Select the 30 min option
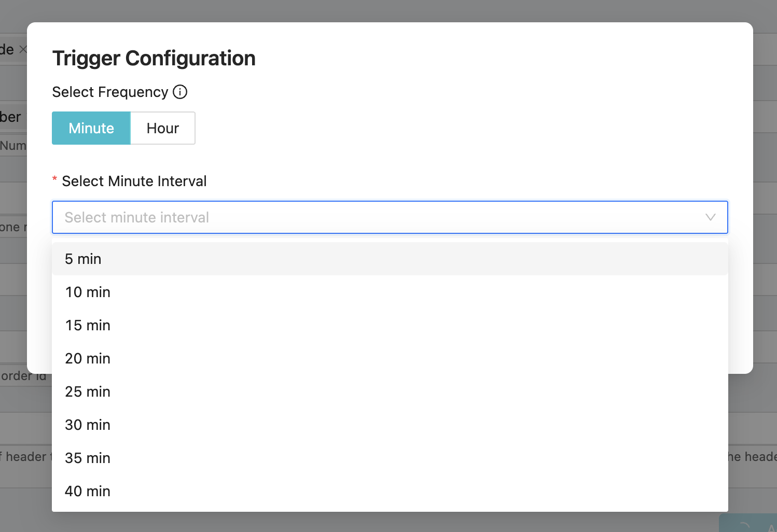 [x=88, y=425]
